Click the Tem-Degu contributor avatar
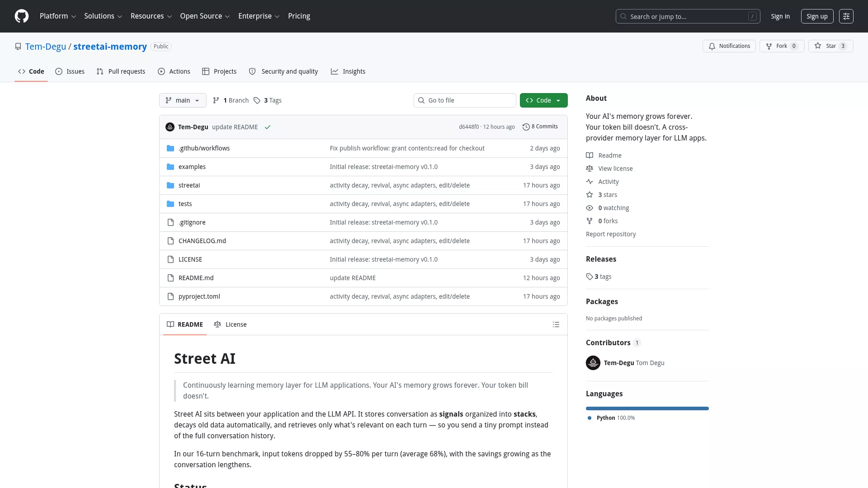Screen dimensions: 868x488 pyautogui.click(x=593, y=363)
